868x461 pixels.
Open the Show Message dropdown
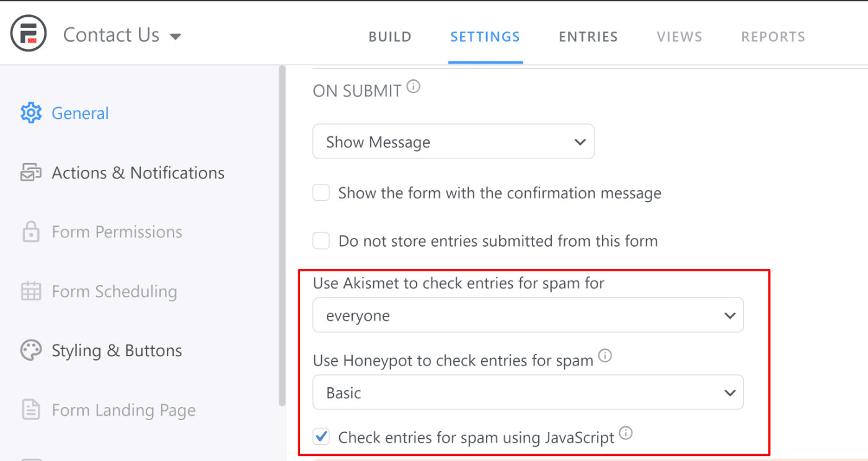coord(453,141)
